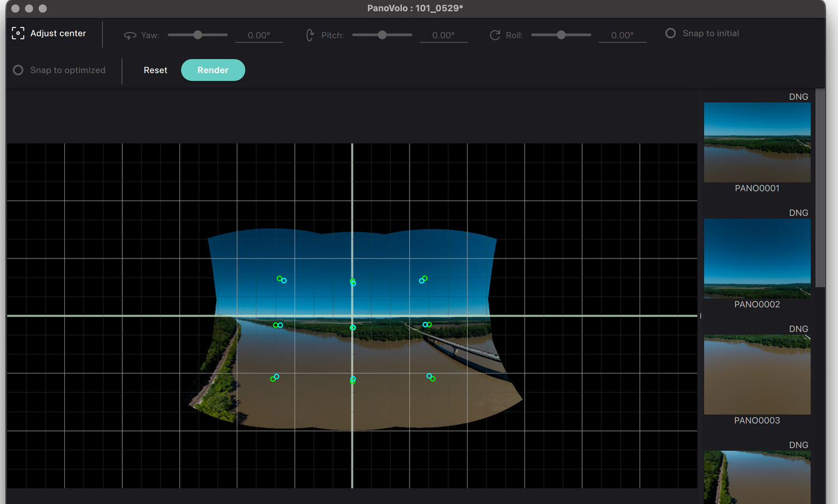Image resolution: width=838 pixels, height=504 pixels.
Task: Click the Pitch rotation icon
Action: 310,35
